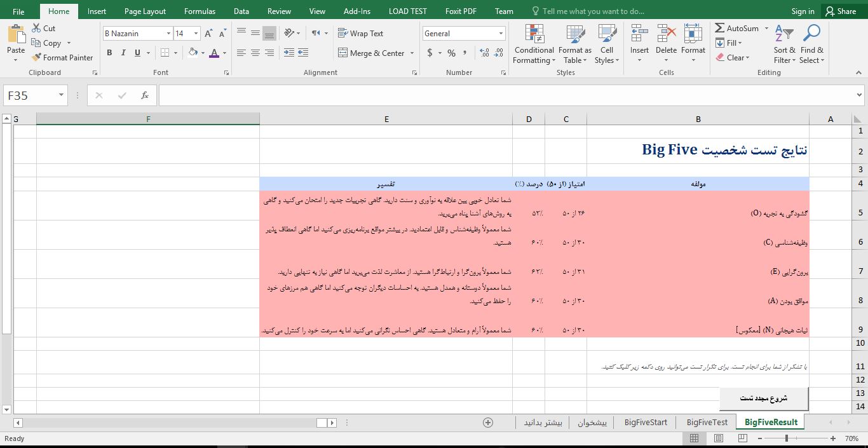Viewport: 868px width, 448px height.
Task: Switch to Normal view in status bar
Action: coord(695,438)
